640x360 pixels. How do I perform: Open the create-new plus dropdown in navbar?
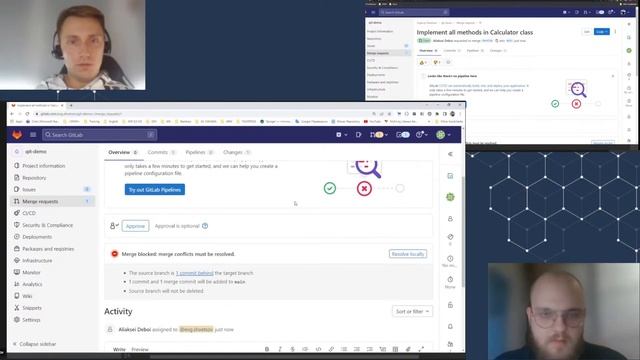click(341, 135)
